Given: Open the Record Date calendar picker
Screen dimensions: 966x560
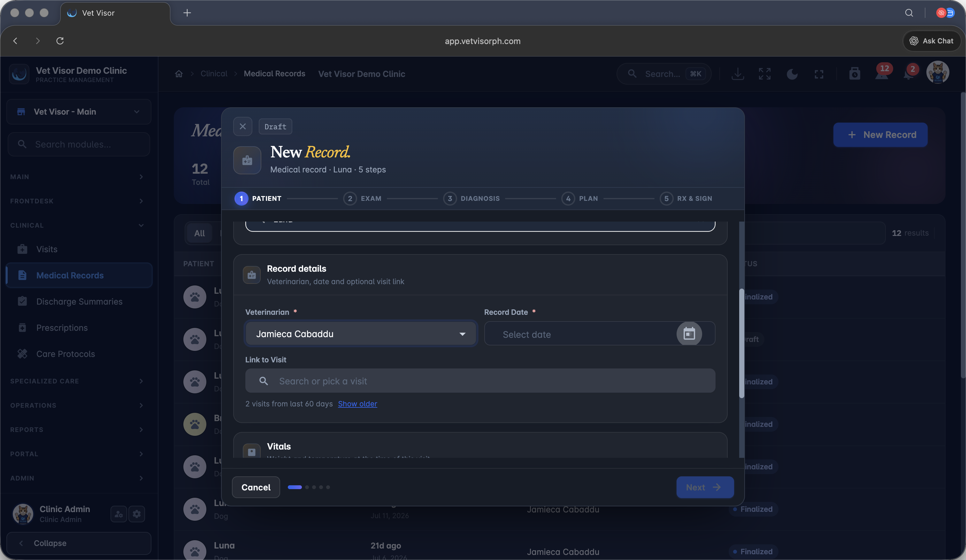Looking at the screenshot, I should 689,334.
